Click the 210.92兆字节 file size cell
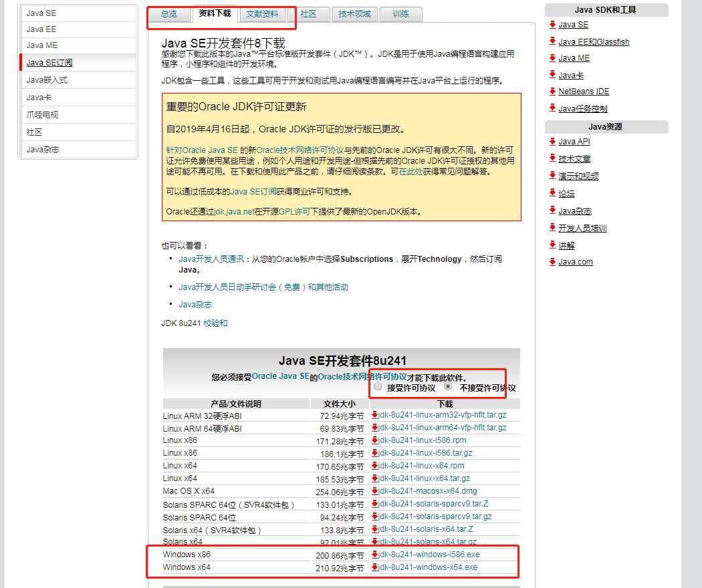This screenshot has height=588, width=702. [x=340, y=569]
